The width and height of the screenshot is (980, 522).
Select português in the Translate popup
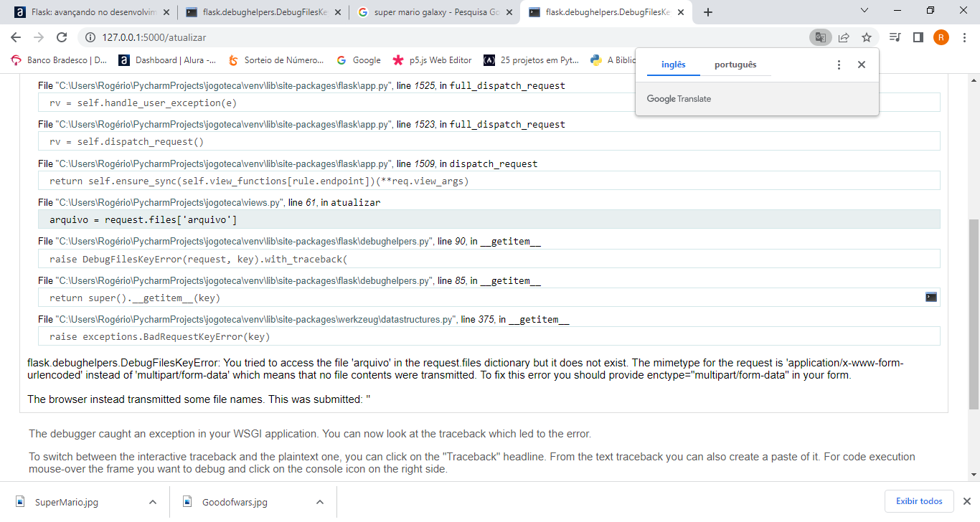pos(735,65)
